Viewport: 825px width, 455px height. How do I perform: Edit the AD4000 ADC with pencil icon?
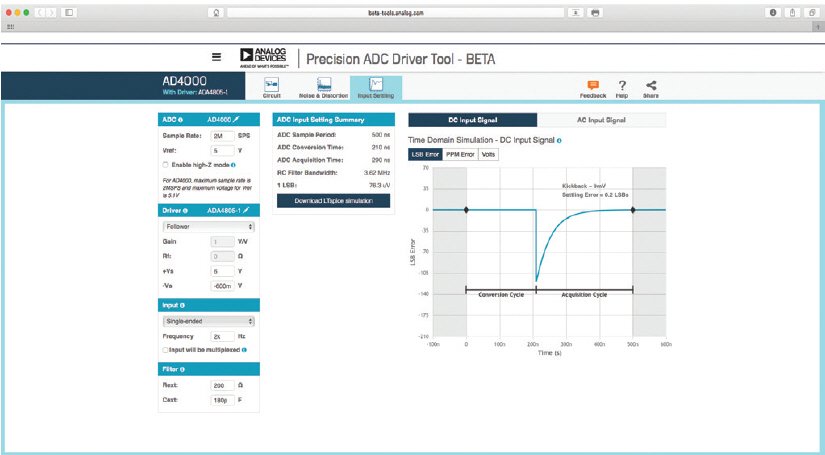click(x=236, y=119)
